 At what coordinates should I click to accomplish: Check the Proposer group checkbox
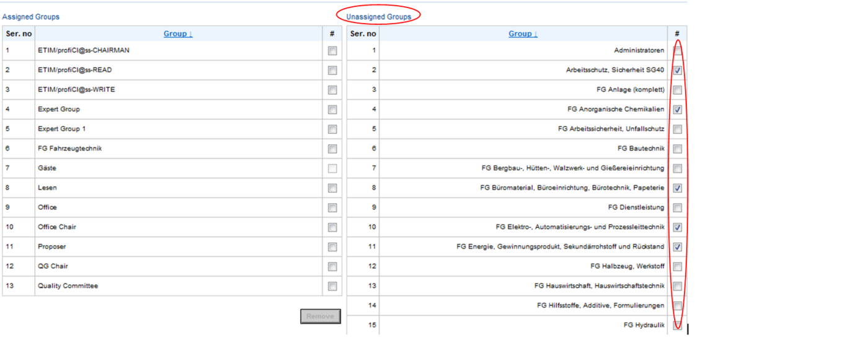pyautogui.click(x=332, y=247)
